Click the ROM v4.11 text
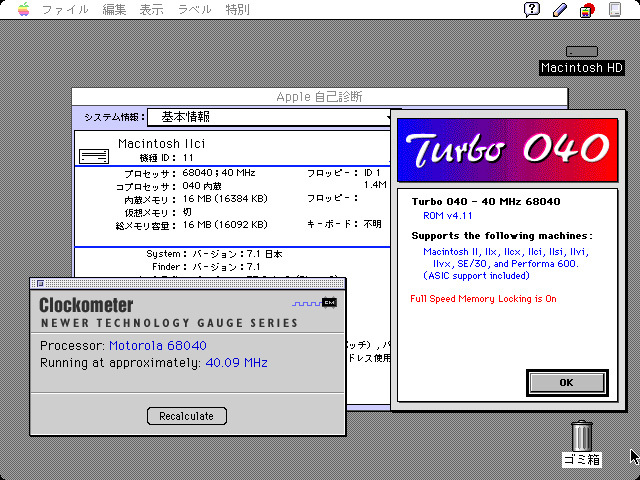 [447, 216]
